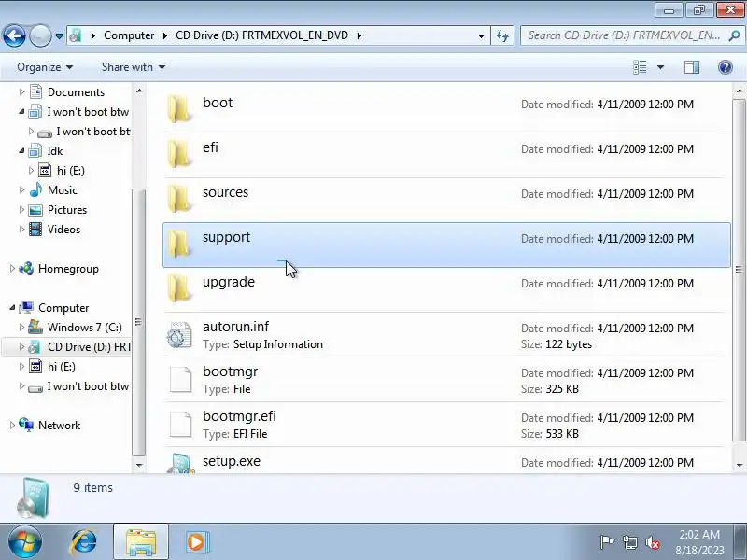The width and height of the screenshot is (747, 560).
Task: Click the upgrade folder name
Action: point(229,283)
